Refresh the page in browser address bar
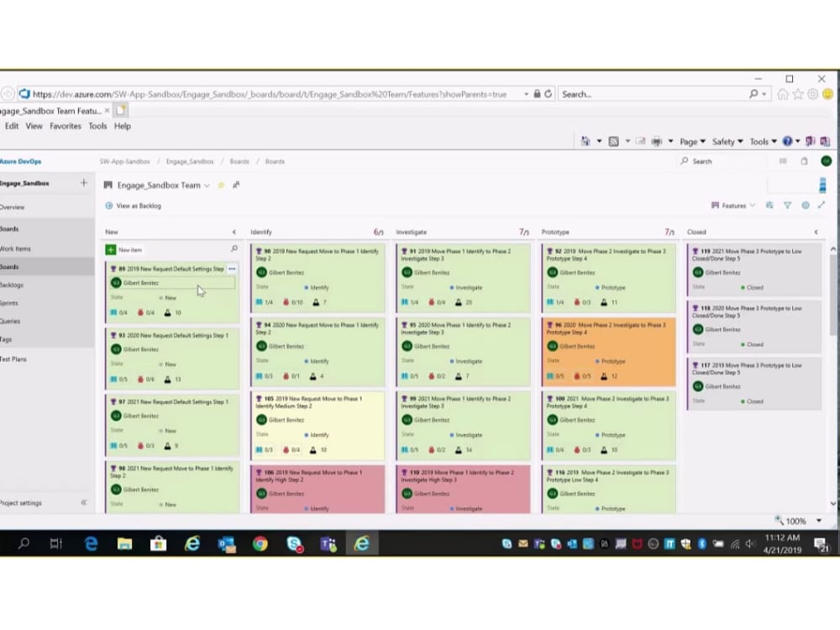 point(548,94)
